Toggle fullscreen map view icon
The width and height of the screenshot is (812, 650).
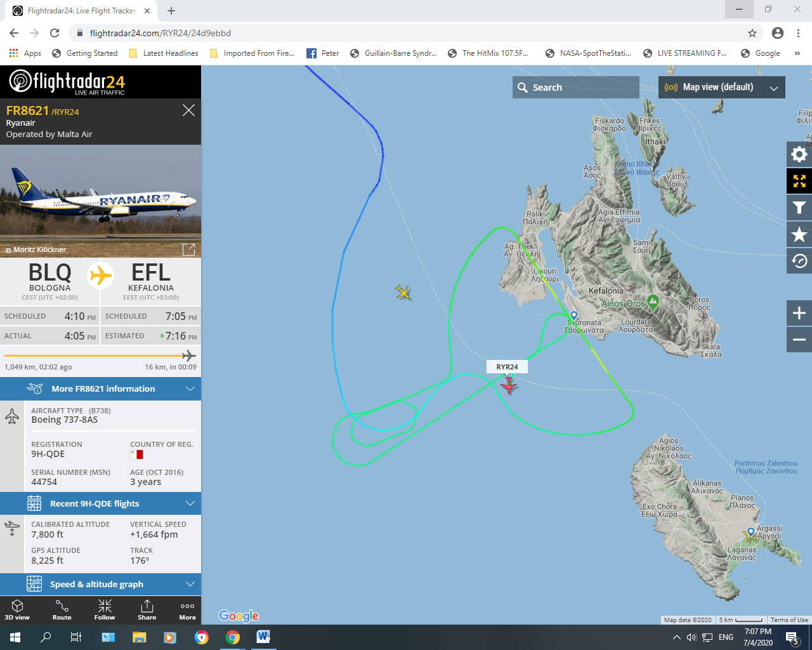pos(799,181)
